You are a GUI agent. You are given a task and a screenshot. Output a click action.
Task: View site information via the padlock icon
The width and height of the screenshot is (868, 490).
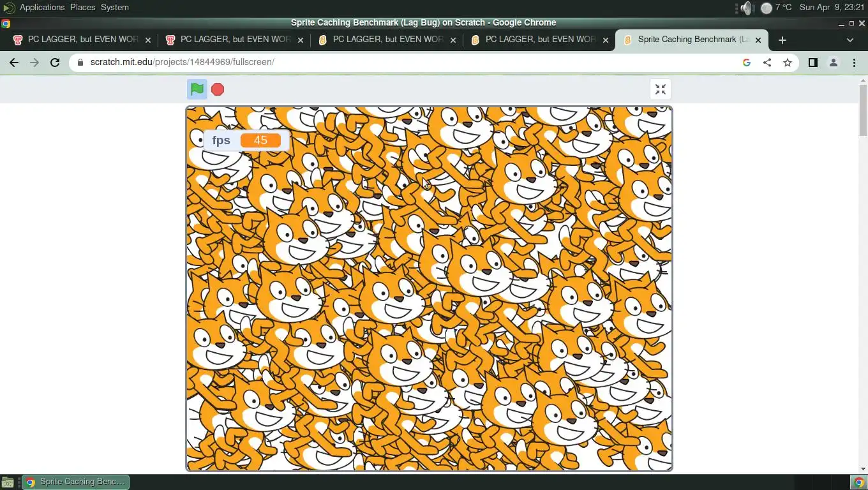[x=80, y=63]
